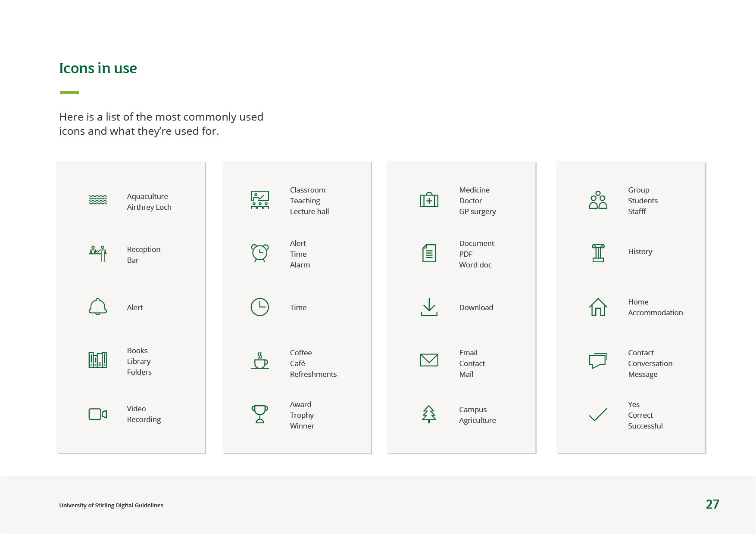Click the 'Icons in use' heading

click(x=98, y=68)
